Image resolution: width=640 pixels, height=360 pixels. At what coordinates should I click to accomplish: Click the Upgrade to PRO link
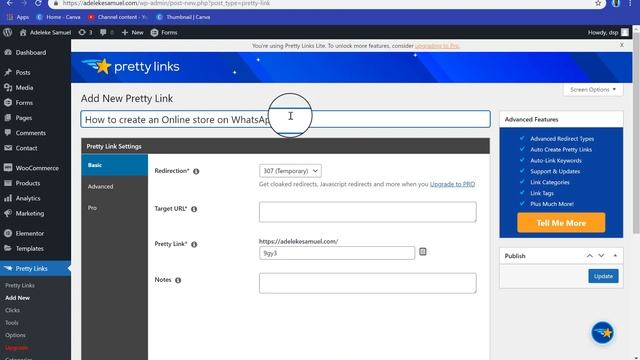point(452,184)
